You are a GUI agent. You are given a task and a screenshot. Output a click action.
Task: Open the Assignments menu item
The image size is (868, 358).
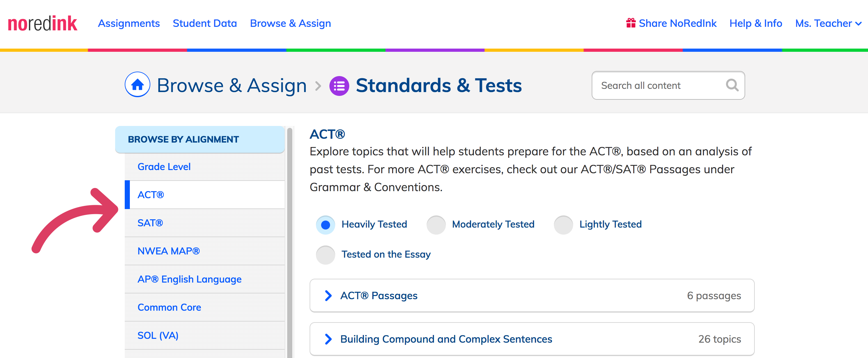(129, 23)
